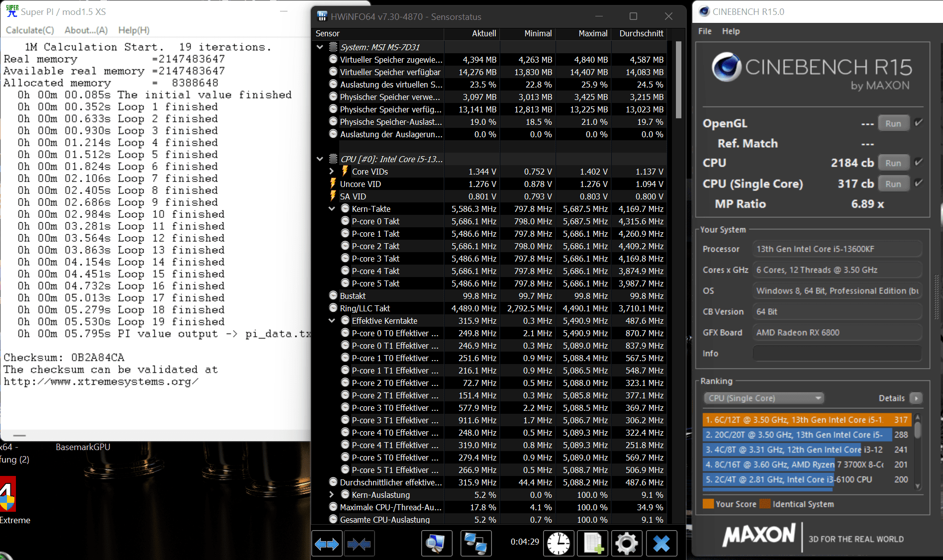Select ranking entry 20C/20T score 288
This screenshot has width=943, height=560.
point(806,435)
